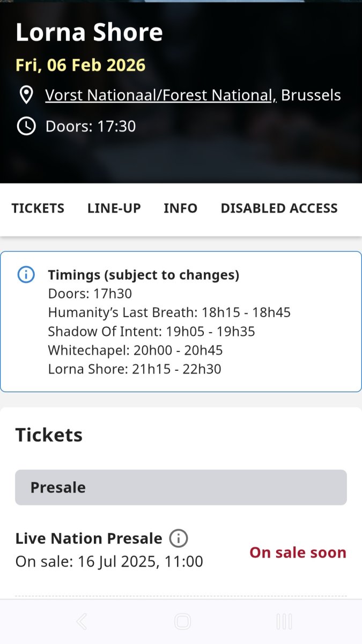The image size is (362, 644).
Task: Tap the Humanity's Last Breath set time line
Action: click(x=169, y=312)
